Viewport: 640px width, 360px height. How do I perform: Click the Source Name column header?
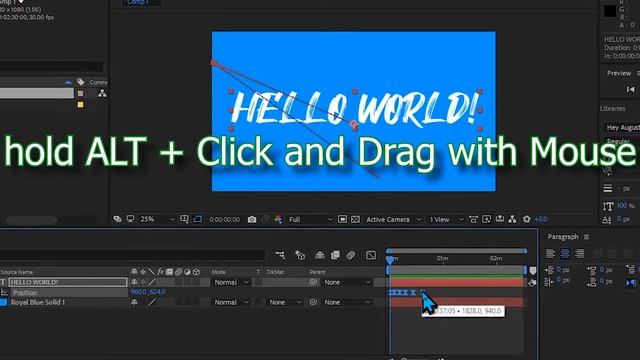(x=17, y=272)
